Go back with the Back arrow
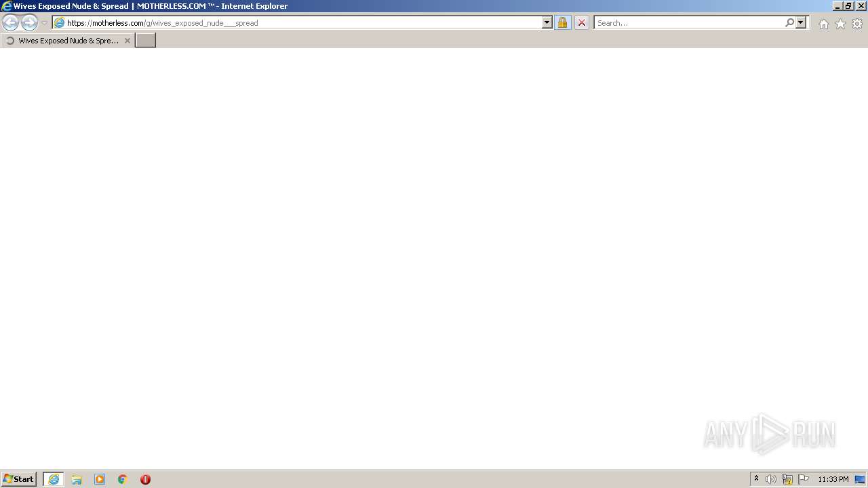The height and width of the screenshot is (488, 868). tap(11, 23)
